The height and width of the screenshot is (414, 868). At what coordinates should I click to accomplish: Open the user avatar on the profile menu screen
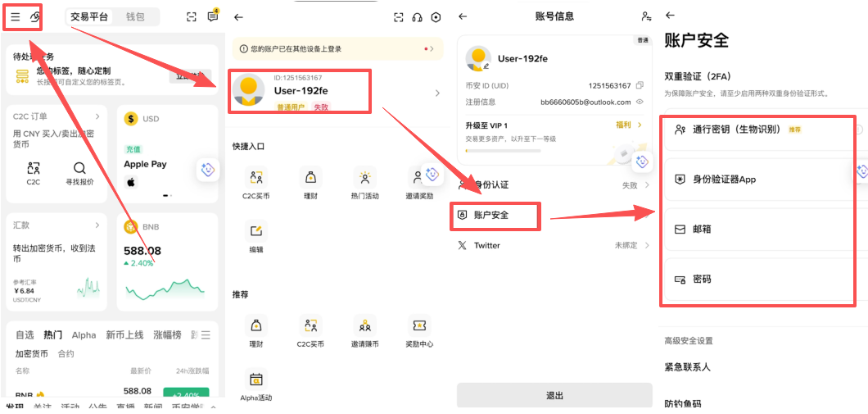pyautogui.click(x=249, y=89)
